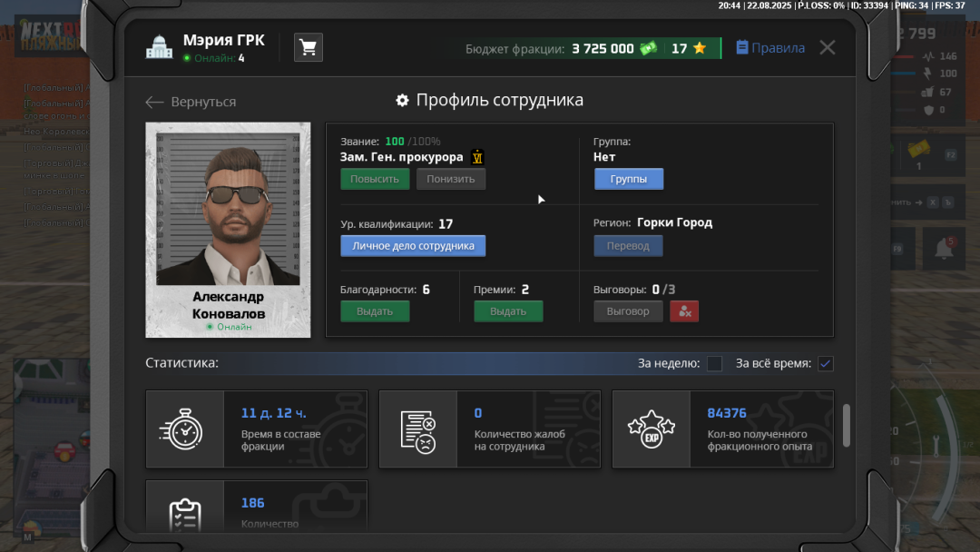Click the gold star beside the budget value
This screenshot has width=980, height=552.
697,46
